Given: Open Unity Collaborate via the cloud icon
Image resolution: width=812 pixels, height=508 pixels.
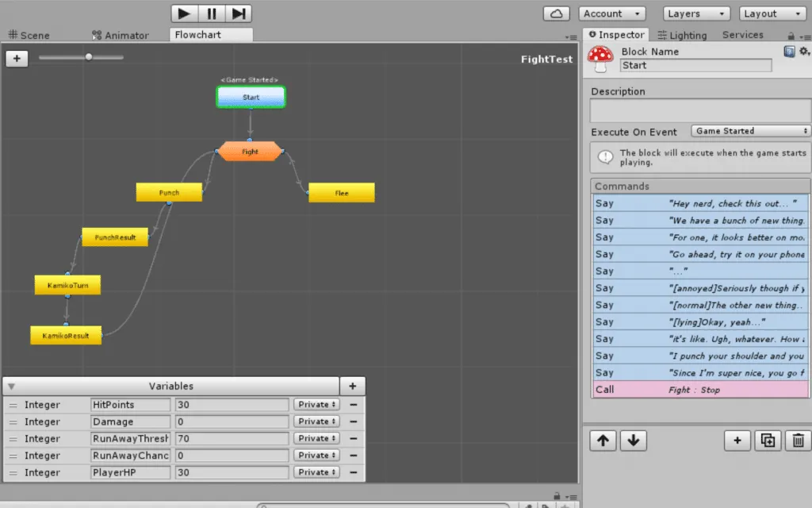Looking at the screenshot, I should pos(556,13).
